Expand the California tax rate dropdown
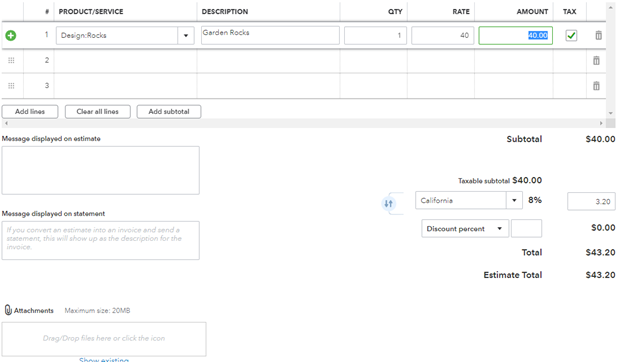Viewport: 624px width, 362px height. tap(514, 200)
